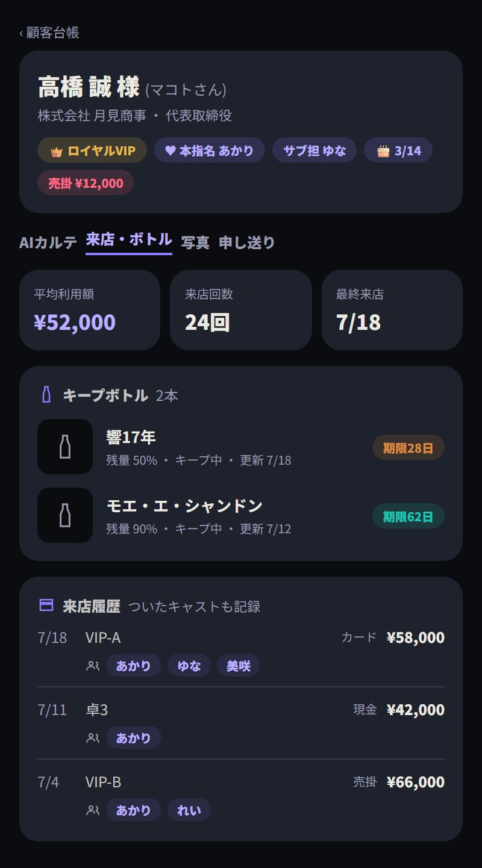This screenshot has height=868, width=482.
Task: Switch to the 写真 tab
Action: (x=195, y=243)
